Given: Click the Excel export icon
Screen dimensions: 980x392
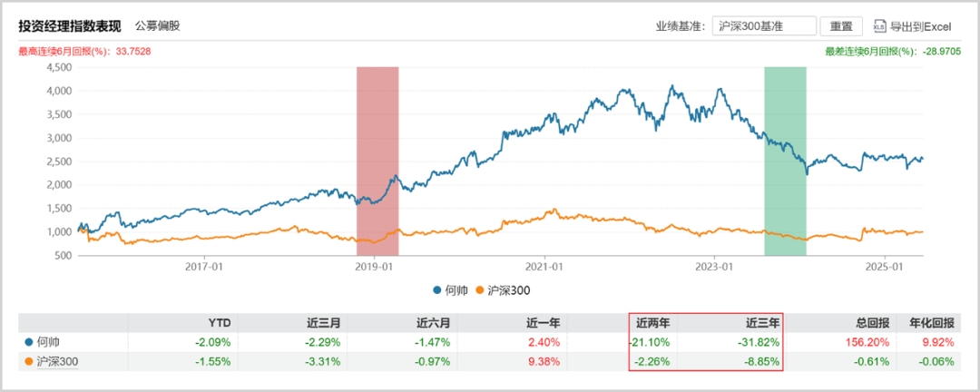Looking at the screenshot, I should tap(878, 26).
